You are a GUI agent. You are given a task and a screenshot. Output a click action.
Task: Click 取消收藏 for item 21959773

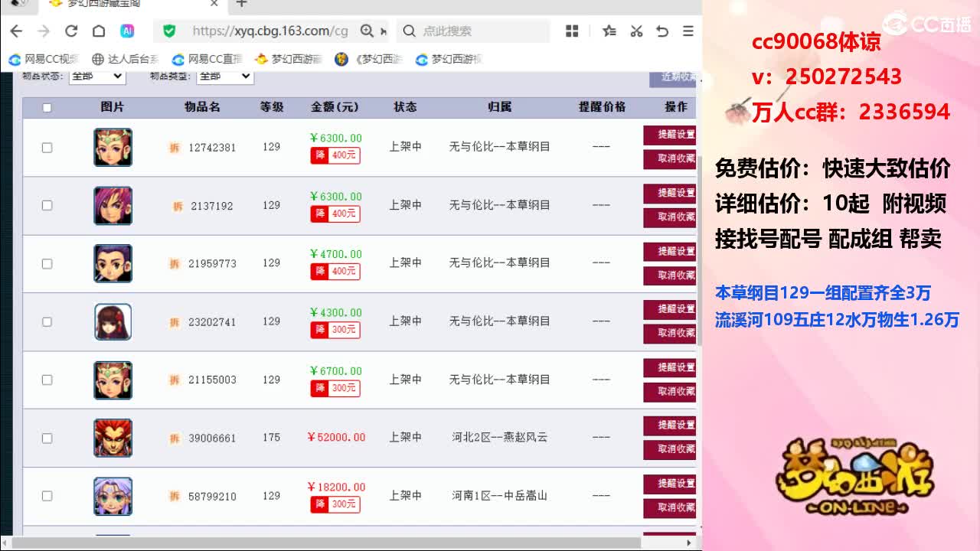[x=670, y=275]
